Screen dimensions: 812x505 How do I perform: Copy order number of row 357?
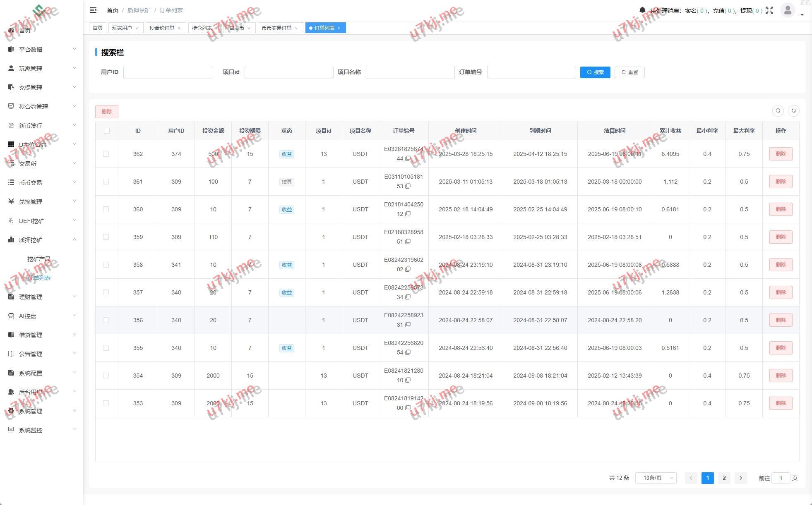point(408,297)
